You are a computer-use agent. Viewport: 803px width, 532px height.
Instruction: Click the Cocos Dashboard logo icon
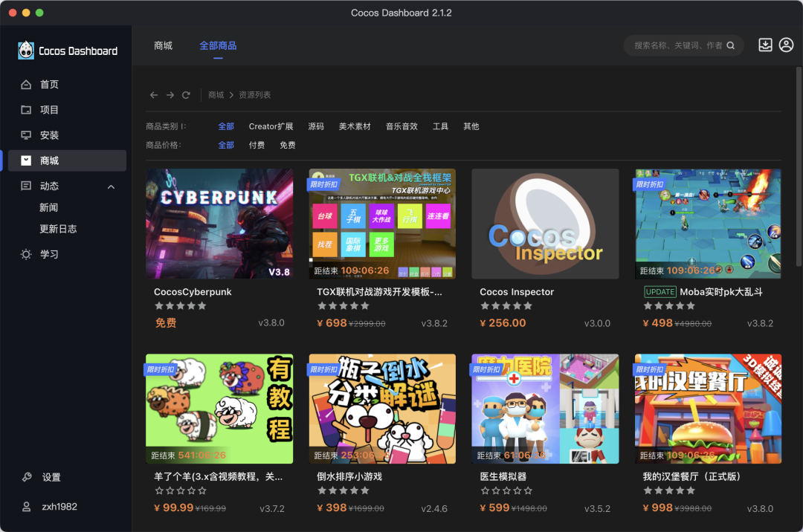(x=25, y=51)
